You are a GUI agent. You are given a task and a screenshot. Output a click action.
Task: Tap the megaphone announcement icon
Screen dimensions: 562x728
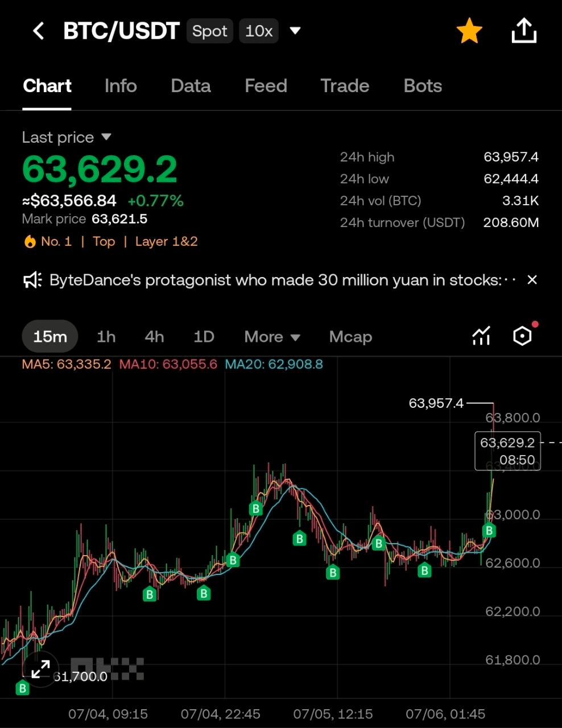[x=32, y=280]
